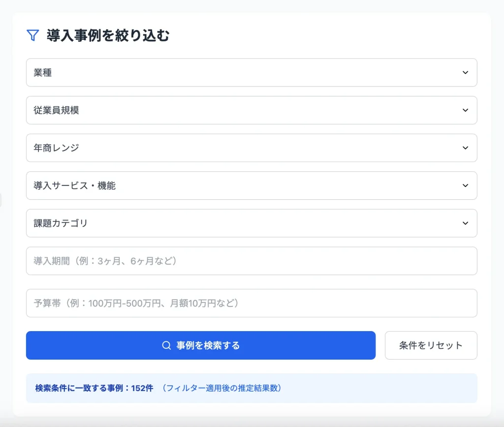Screen dimensions: 504x427
Task: Expand the 従業員規模 dropdown
Action: (252, 110)
